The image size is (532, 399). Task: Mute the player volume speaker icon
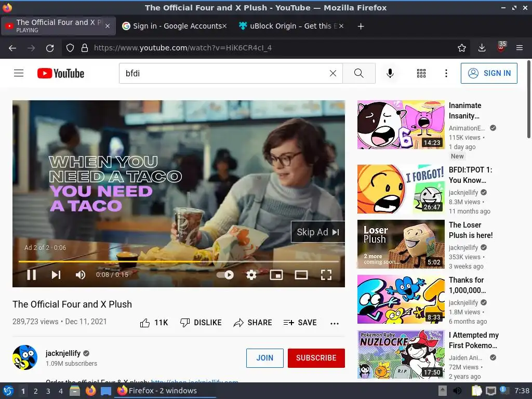[81, 275]
